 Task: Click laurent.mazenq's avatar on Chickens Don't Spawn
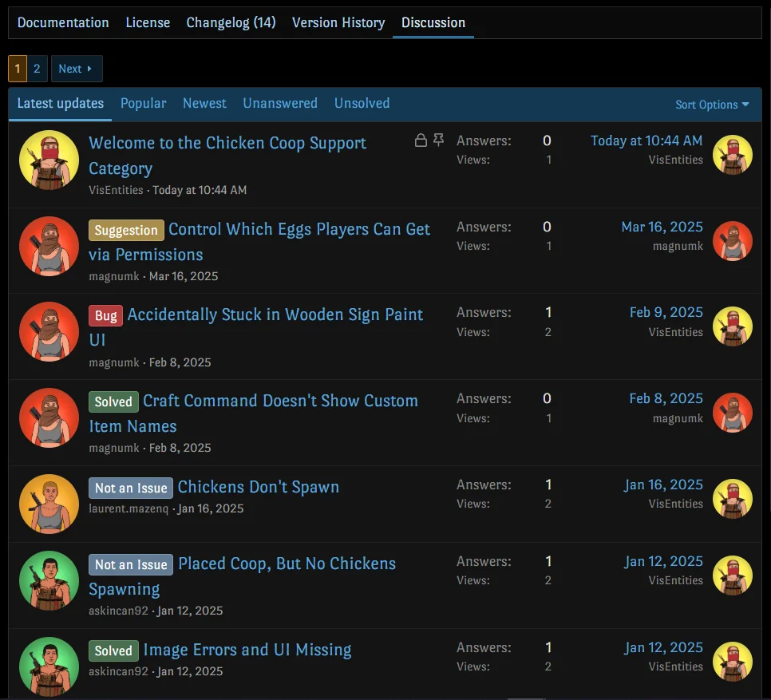click(49, 504)
